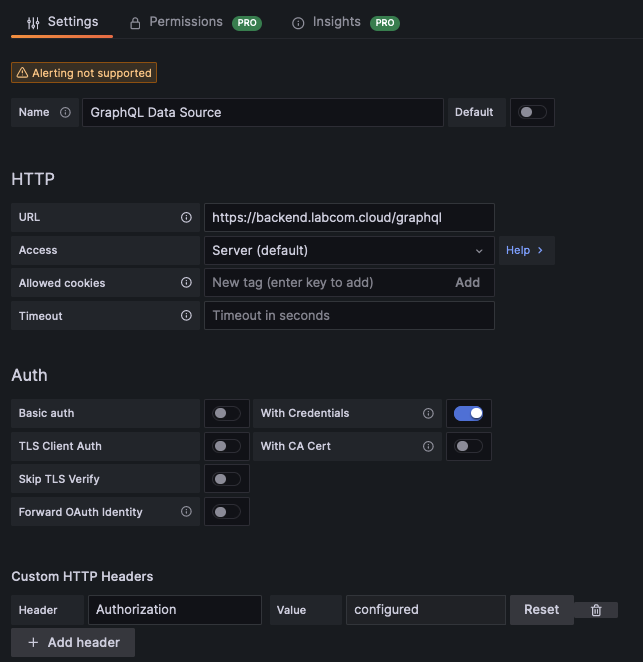Open the Insights tab
643x662 pixels.
(336, 22)
